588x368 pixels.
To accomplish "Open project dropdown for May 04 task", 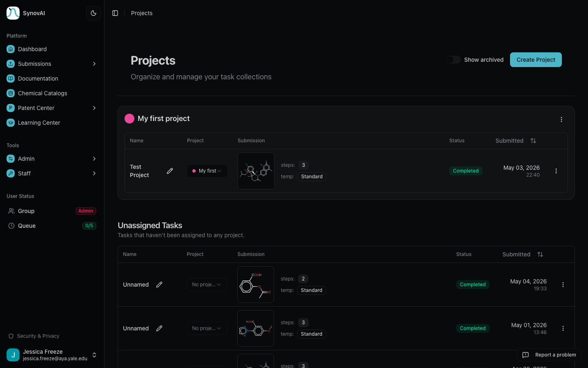I will point(207,285).
